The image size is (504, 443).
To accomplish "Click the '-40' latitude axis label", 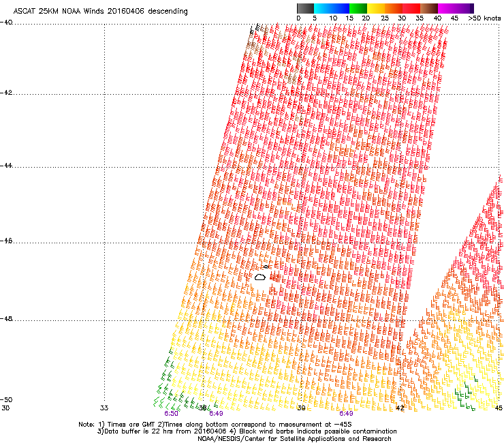I will pyautogui.click(x=6, y=22).
